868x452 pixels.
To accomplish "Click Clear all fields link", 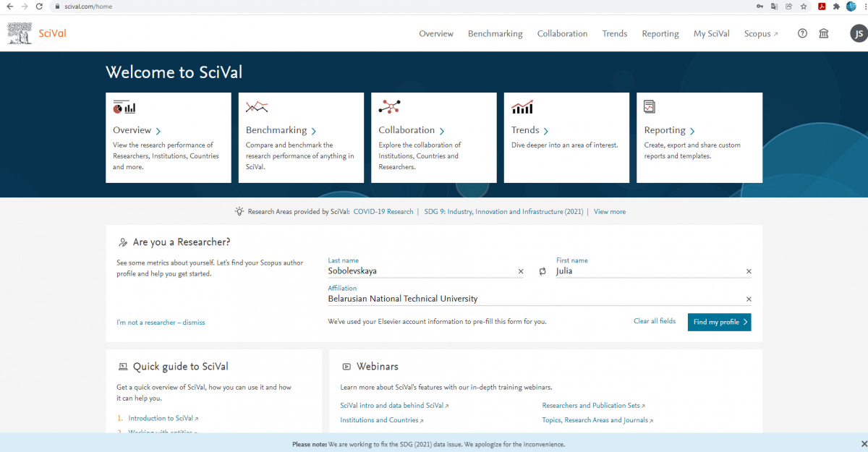I will (655, 321).
